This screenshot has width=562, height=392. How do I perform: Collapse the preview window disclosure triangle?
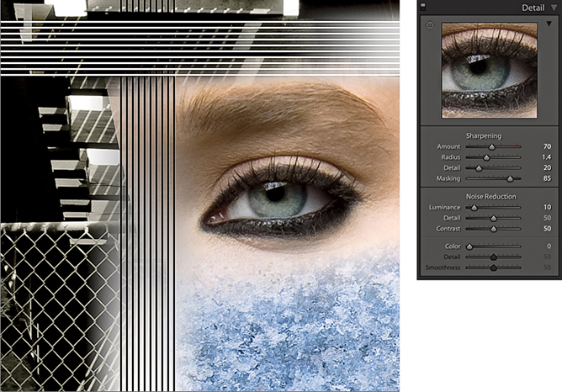tap(549, 24)
